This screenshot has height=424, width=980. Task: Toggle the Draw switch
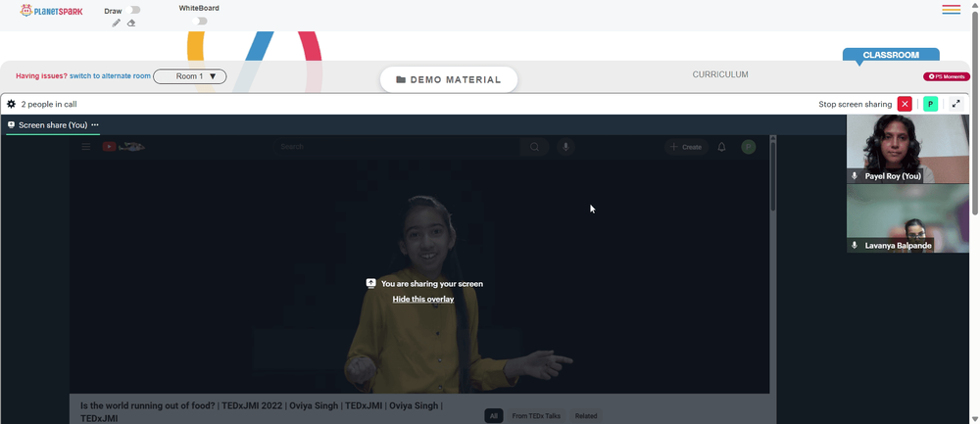(x=132, y=10)
